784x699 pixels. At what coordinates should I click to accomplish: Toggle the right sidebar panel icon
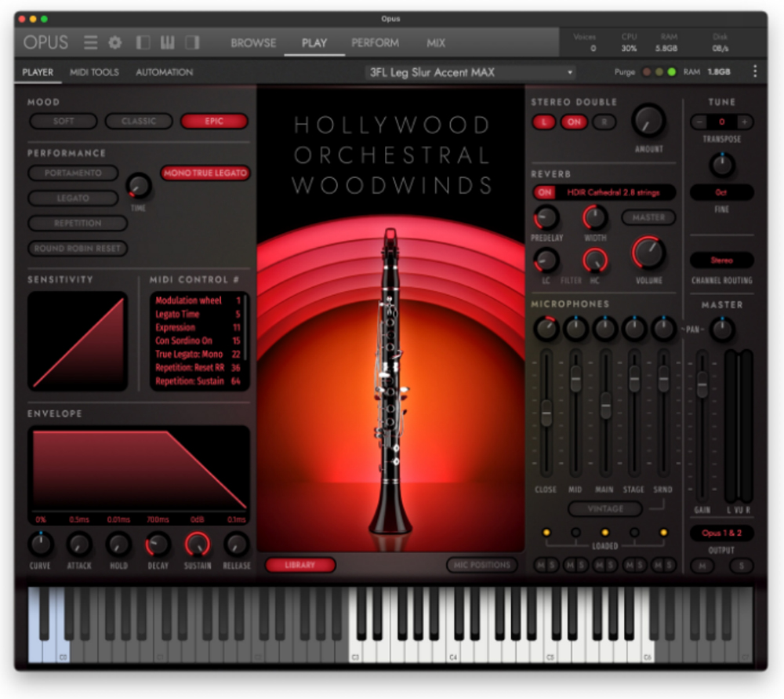point(192,42)
